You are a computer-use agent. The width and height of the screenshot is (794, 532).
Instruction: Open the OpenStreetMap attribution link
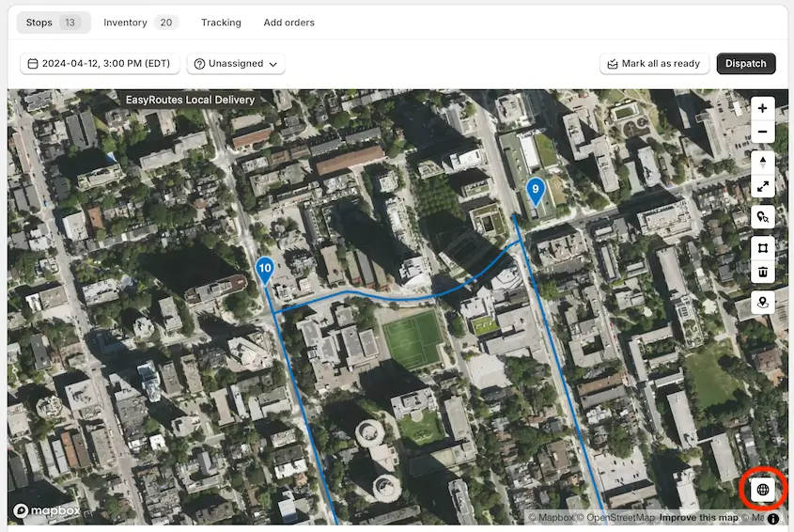click(x=615, y=518)
